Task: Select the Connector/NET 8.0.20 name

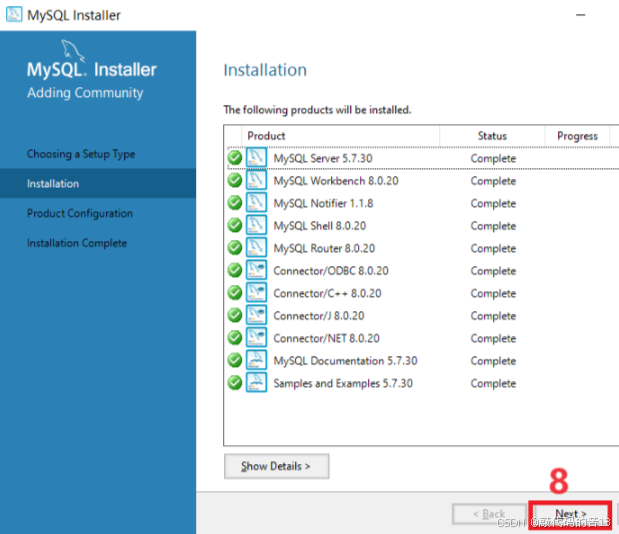Action: click(326, 338)
